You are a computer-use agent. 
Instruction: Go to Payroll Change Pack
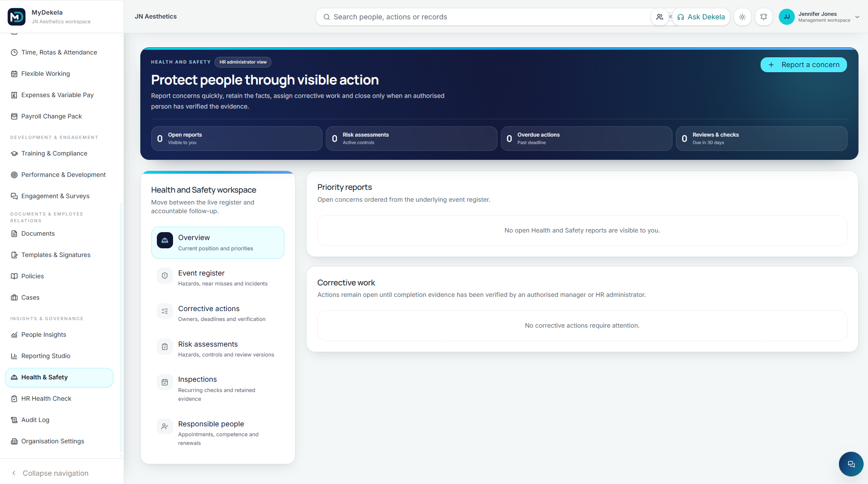point(59,116)
